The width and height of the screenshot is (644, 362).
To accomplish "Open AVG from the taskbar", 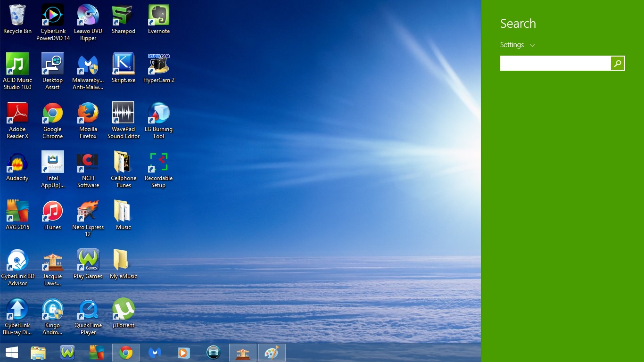I will pos(97,353).
